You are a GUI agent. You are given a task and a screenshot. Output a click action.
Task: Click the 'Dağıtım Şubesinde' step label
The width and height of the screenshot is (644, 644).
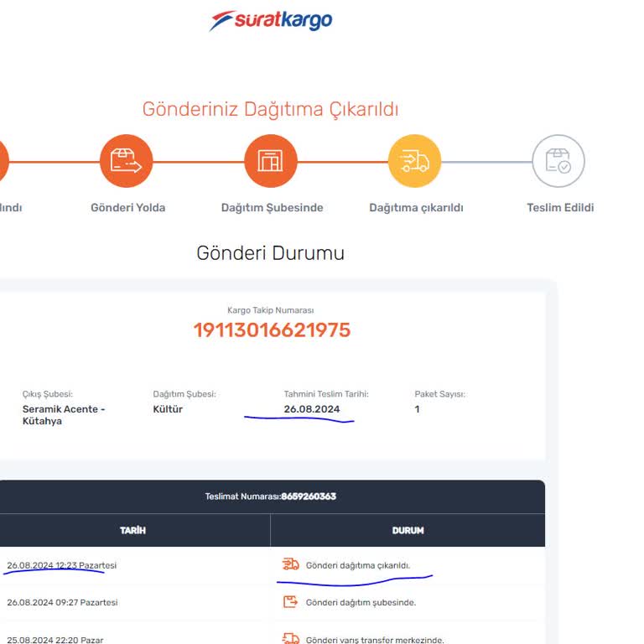[272, 207]
